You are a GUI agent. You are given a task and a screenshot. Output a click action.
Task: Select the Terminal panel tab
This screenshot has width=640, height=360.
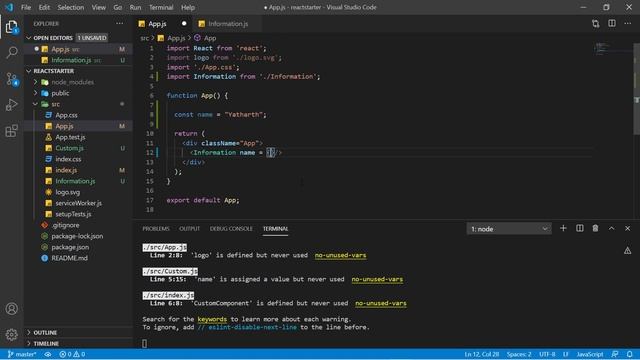click(x=275, y=229)
